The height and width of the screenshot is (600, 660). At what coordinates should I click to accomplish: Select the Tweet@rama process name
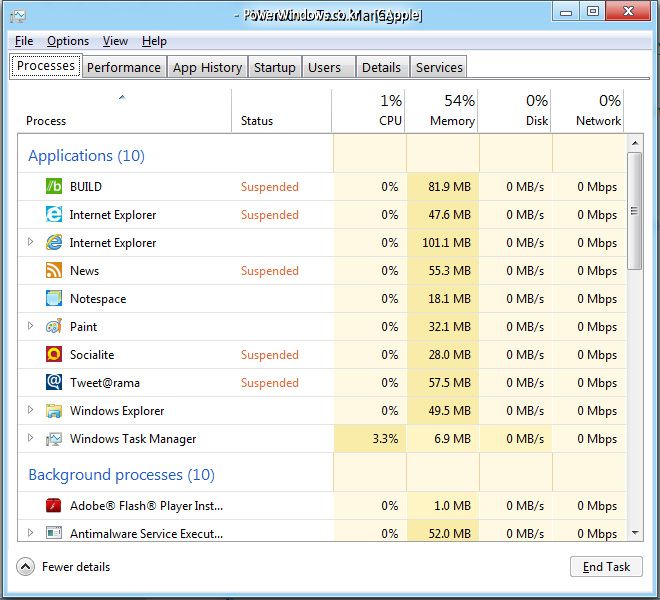point(105,383)
